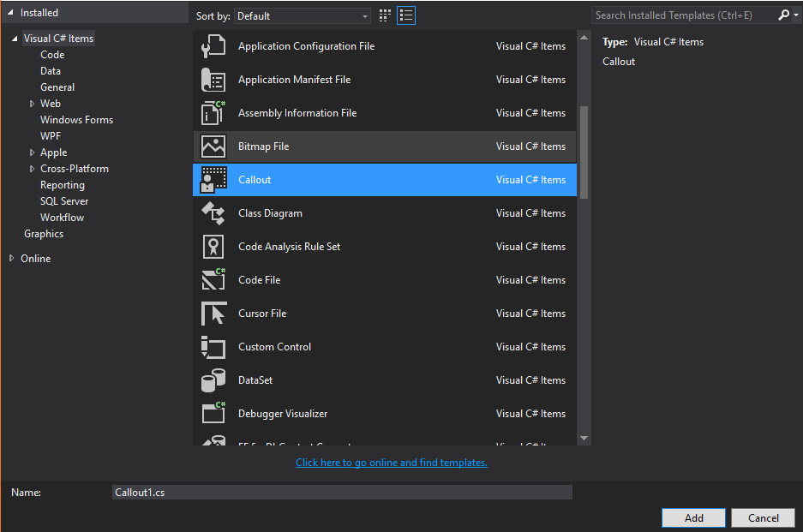Click the DataSet template icon

pyautogui.click(x=213, y=380)
